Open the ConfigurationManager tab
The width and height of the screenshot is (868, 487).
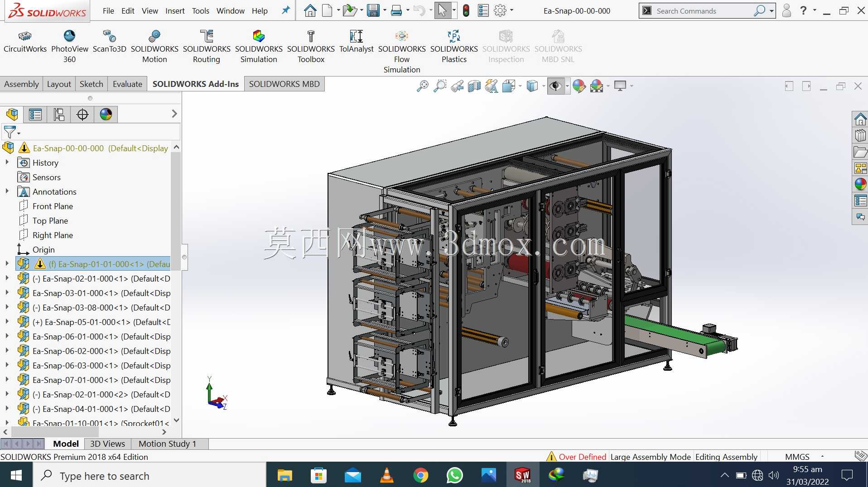point(59,115)
